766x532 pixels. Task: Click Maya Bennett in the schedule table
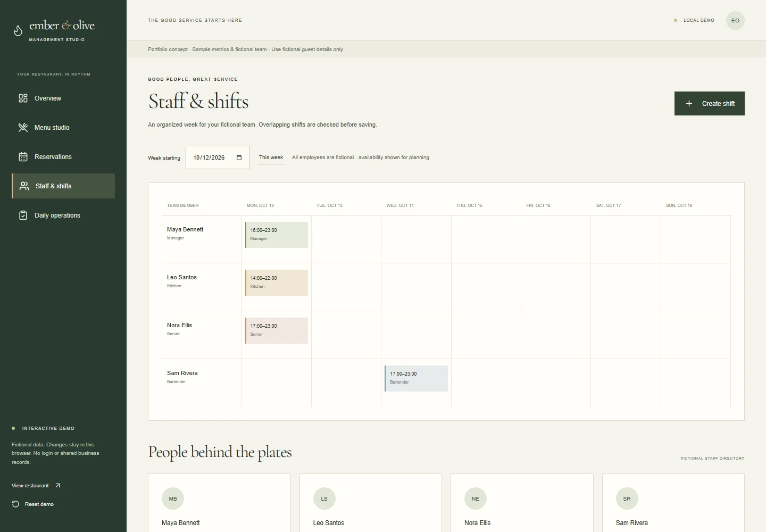[185, 230]
